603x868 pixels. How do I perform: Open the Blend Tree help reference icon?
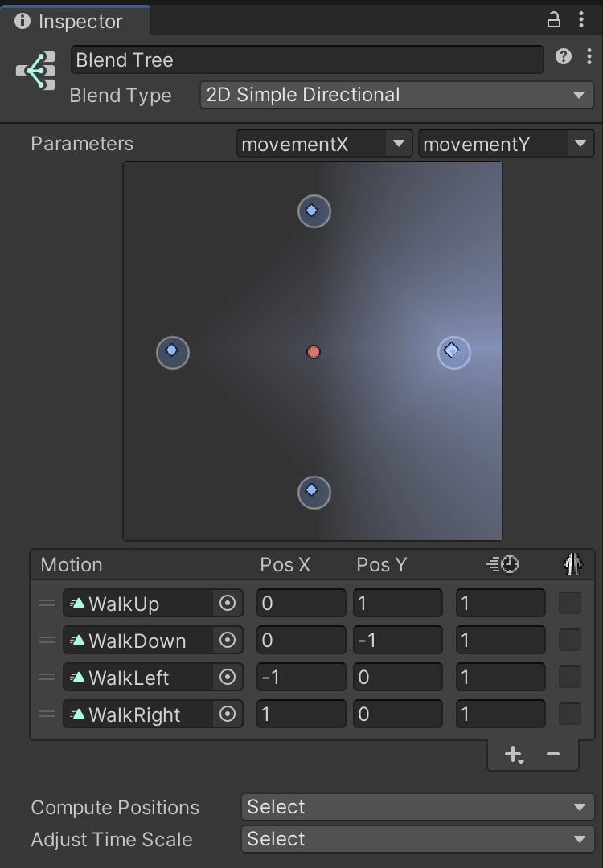(x=564, y=56)
